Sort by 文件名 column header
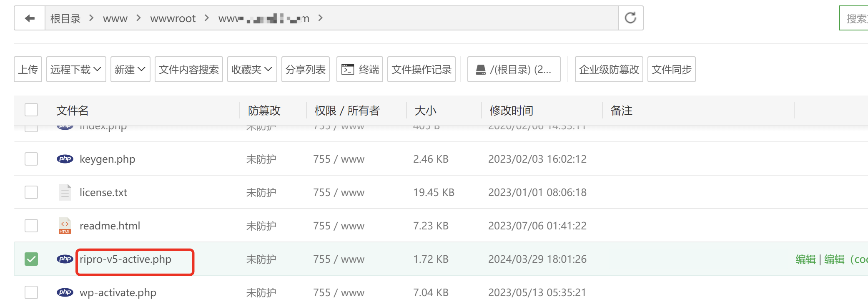This screenshot has height=307, width=868. (73, 111)
